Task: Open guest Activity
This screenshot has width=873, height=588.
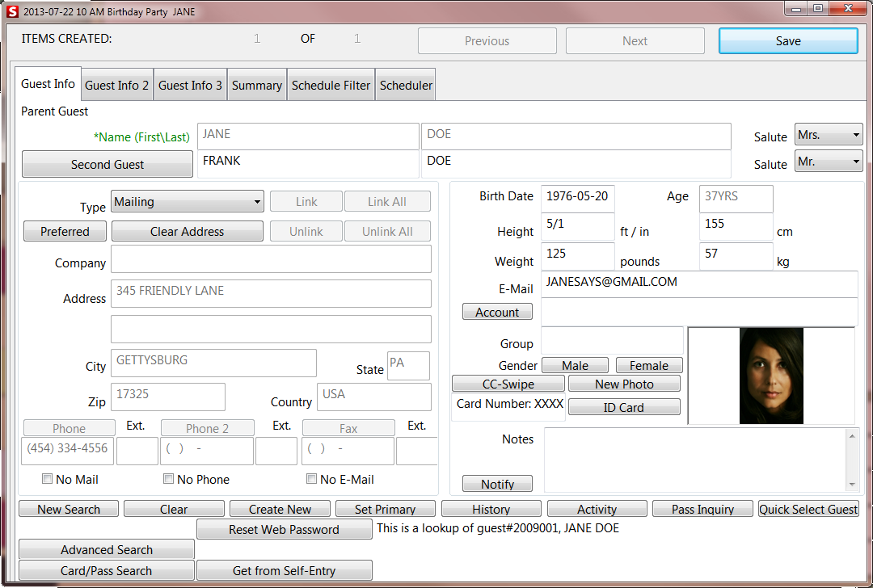Action: click(x=597, y=509)
